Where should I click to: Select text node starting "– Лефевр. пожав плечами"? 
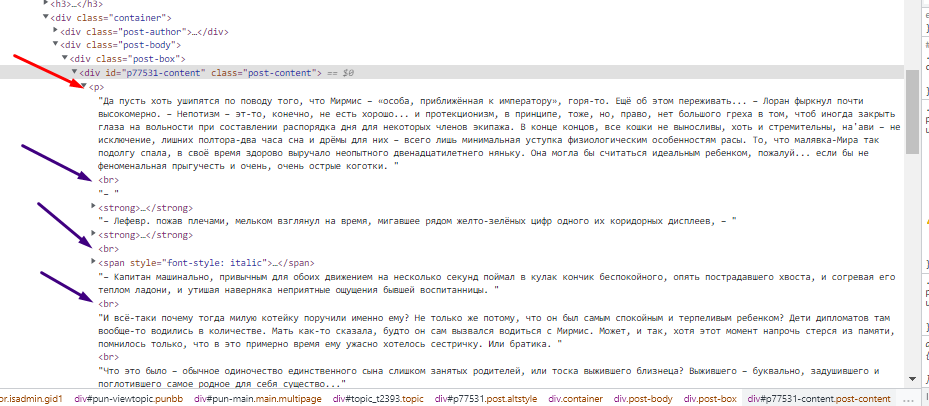tap(417, 221)
